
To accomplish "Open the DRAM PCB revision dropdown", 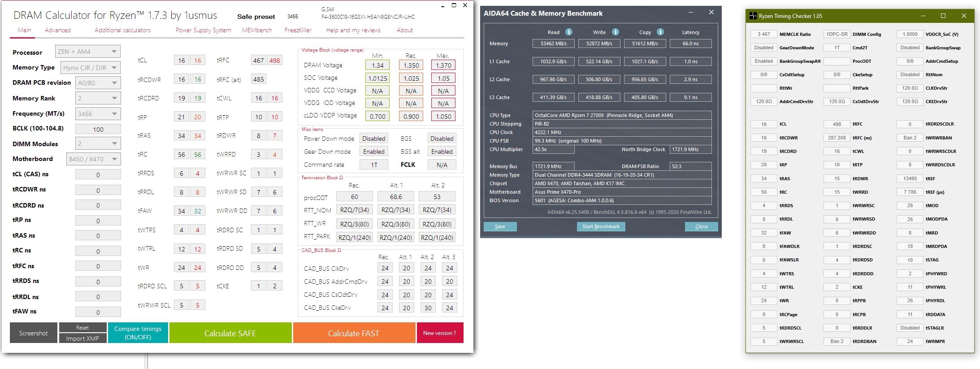I will (x=98, y=83).
